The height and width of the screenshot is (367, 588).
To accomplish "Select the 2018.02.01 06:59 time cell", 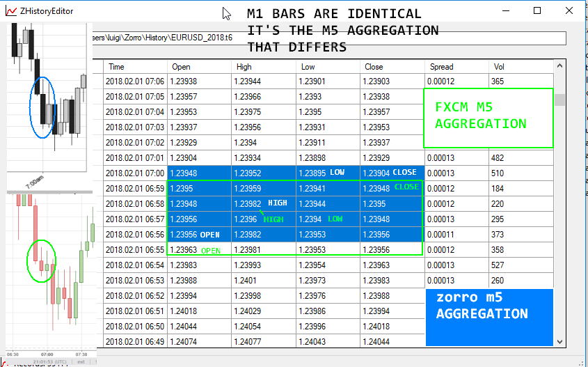I will (x=135, y=189).
